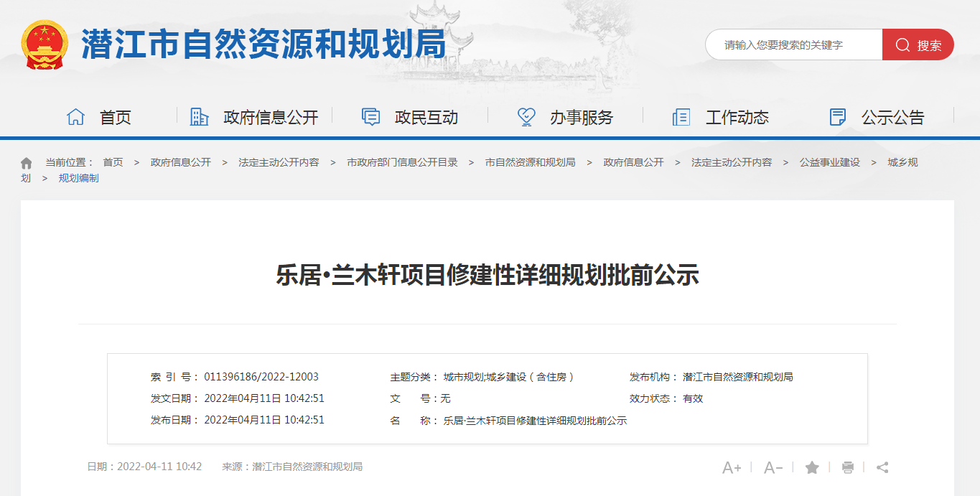Go to 公益事业建设 breadcrumb link
The image size is (980, 496).
tap(829, 163)
